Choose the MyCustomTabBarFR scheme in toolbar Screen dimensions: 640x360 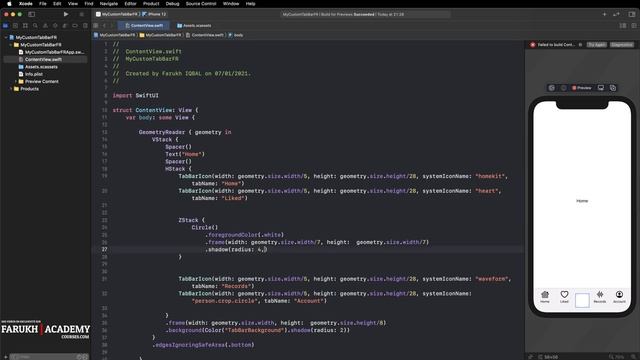(118, 14)
